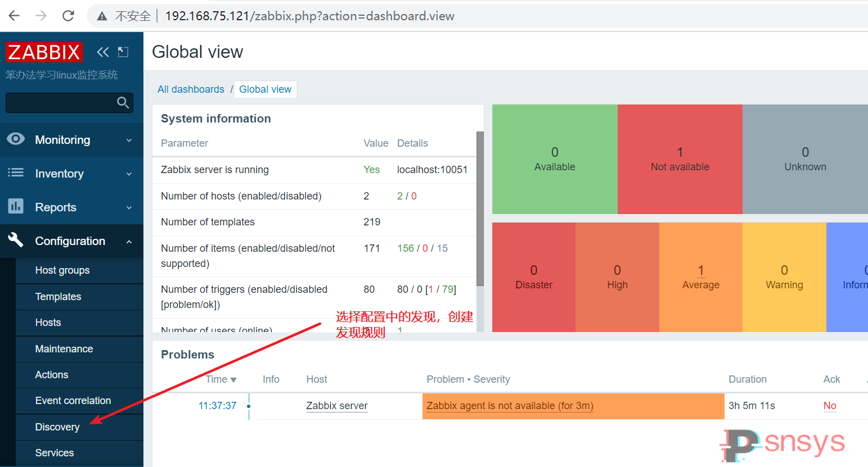Image resolution: width=868 pixels, height=467 pixels.
Task: Click the browser forward arrow
Action: [41, 16]
